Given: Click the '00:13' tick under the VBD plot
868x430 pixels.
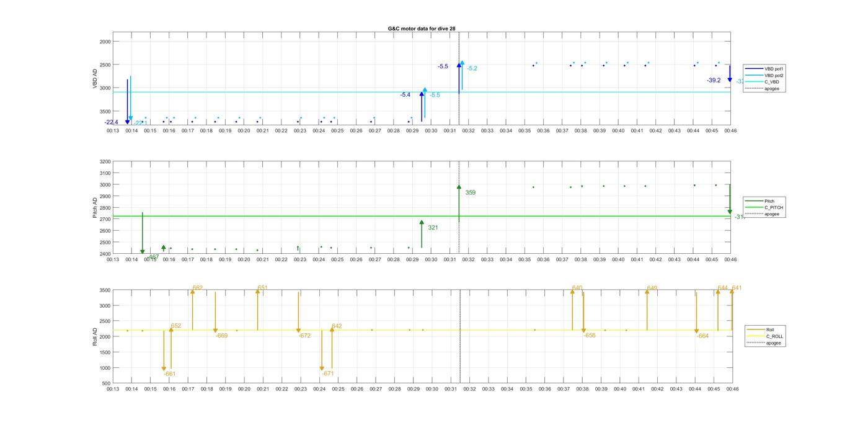Looking at the screenshot, I should click(113, 130).
